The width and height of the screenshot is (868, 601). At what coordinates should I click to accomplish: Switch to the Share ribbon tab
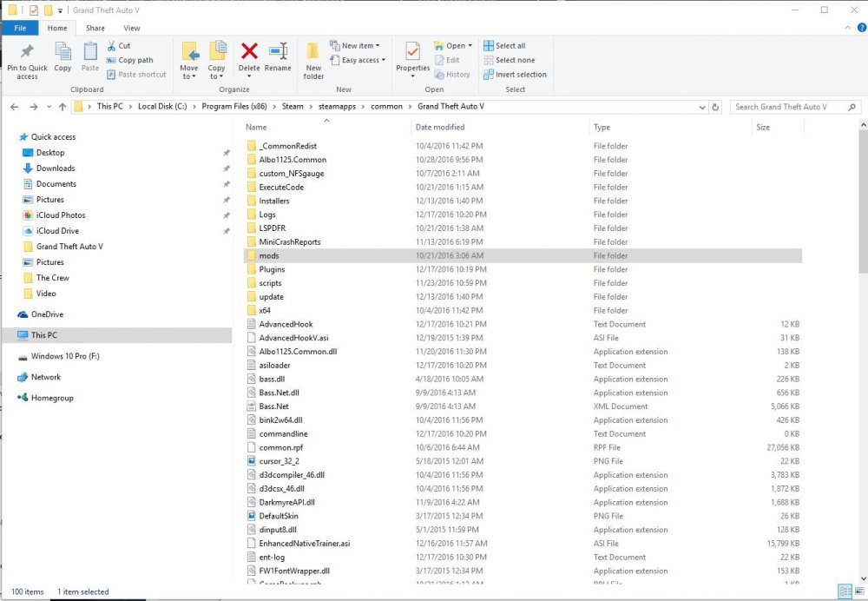tap(95, 28)
